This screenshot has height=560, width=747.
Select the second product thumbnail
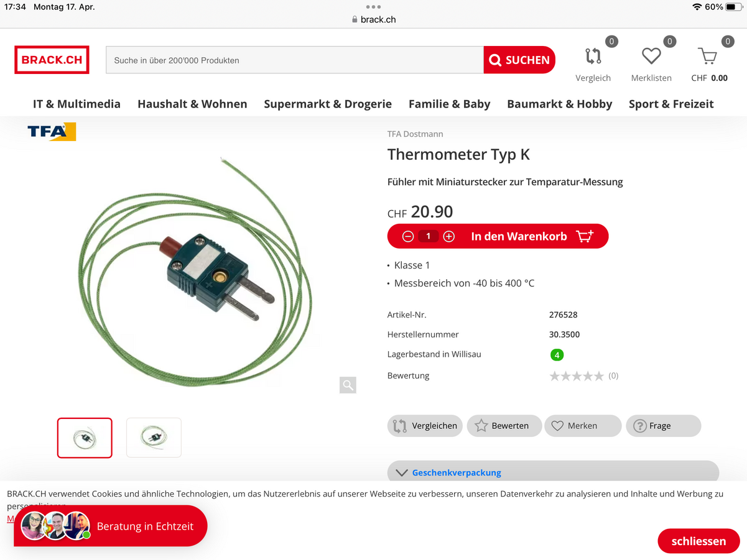click(154, 438)
